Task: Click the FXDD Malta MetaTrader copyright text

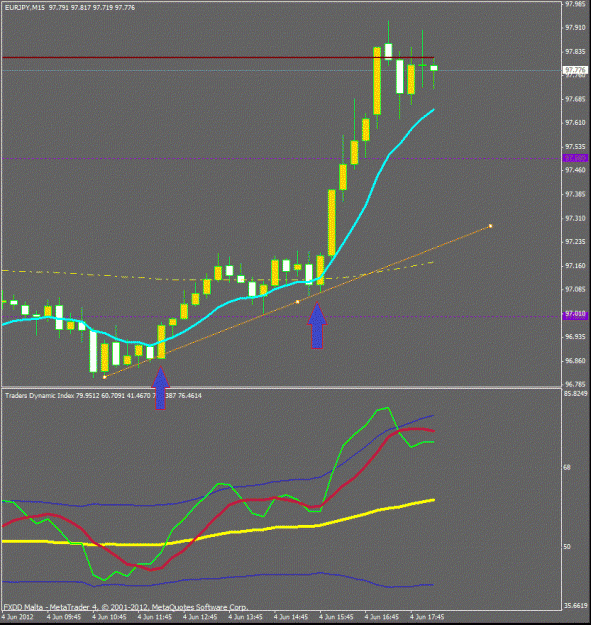Action: tap(126, 607)
